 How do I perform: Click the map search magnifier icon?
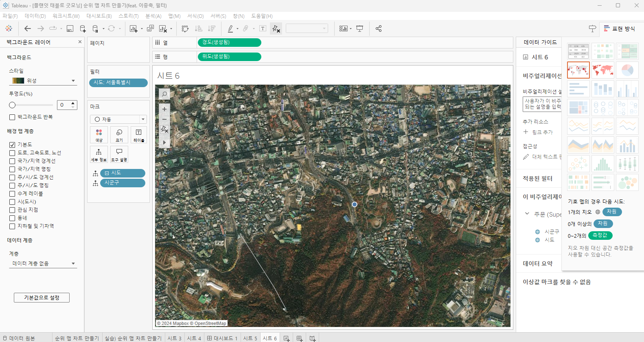pyautogui.click(x=164, y=94)
